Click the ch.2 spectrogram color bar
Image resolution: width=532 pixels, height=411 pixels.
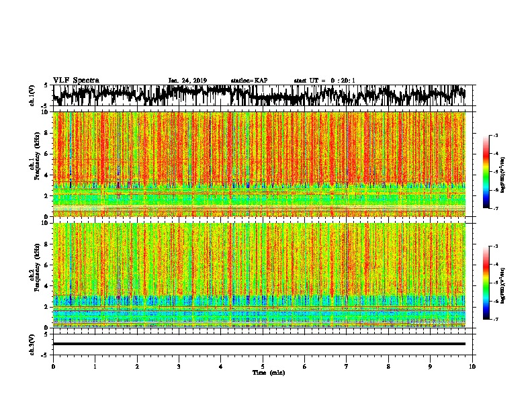click(486, 283)
